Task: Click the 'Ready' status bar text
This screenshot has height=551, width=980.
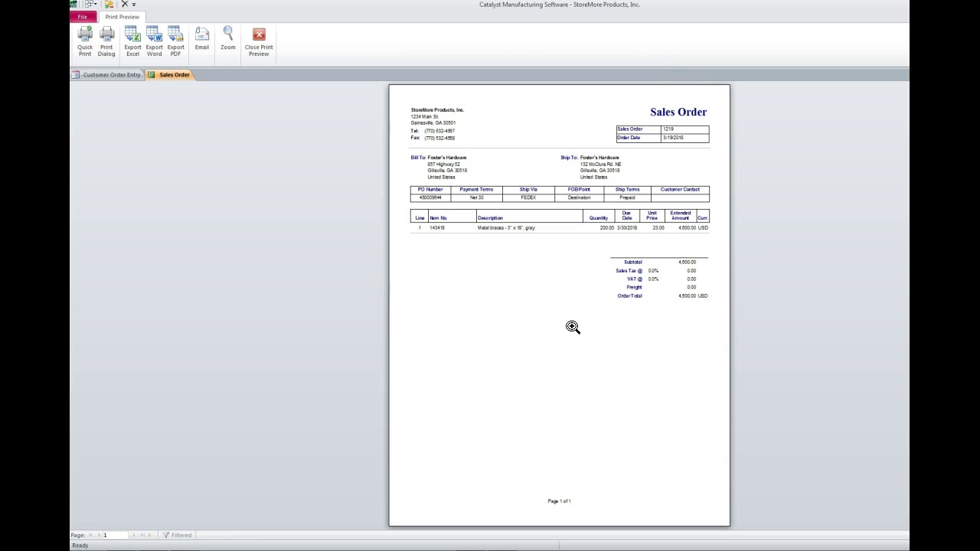Action: (x=80, y=546)
